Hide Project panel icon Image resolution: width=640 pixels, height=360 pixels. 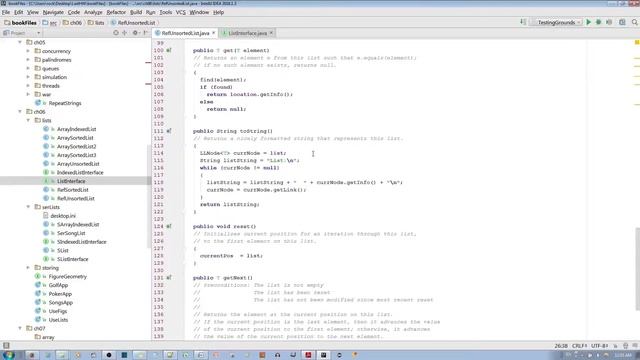pyautogui.click(x=145, y=33)
